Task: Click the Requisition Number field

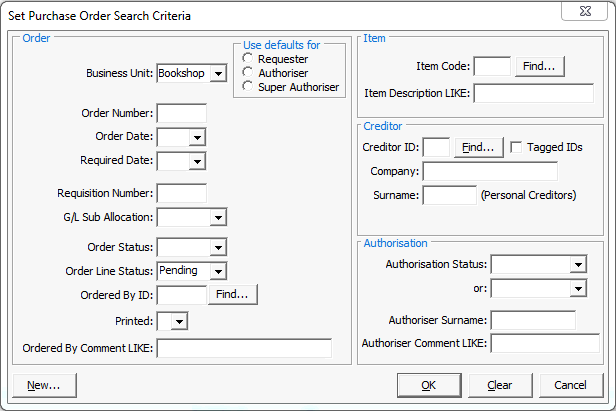Action: click(x=182, y=193)
